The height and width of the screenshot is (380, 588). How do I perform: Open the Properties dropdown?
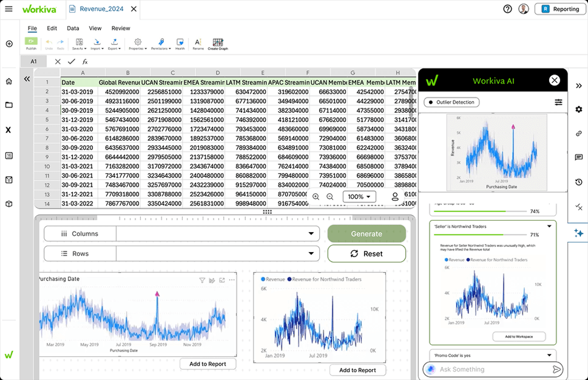(138, 44)
